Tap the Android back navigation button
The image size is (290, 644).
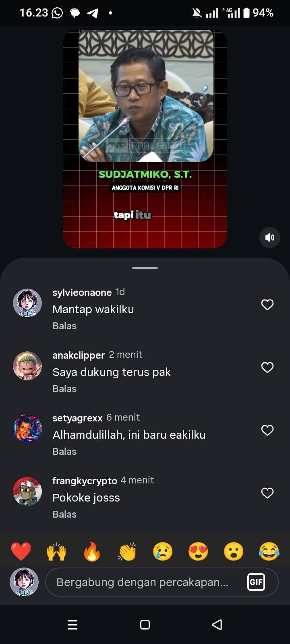217,625
